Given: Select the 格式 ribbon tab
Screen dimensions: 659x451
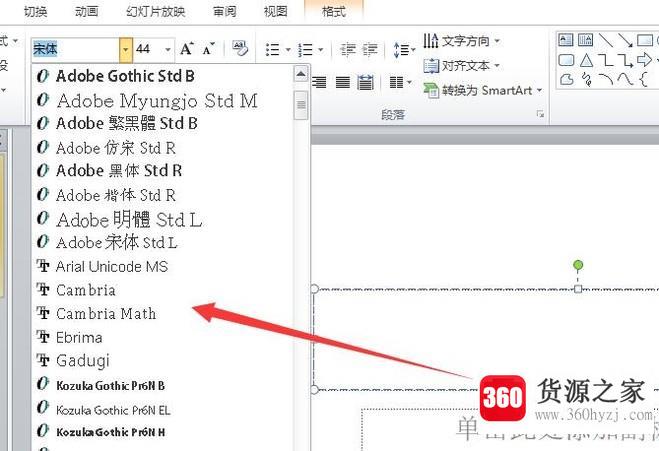Looking at the screenshot, I should pos(334,11).
